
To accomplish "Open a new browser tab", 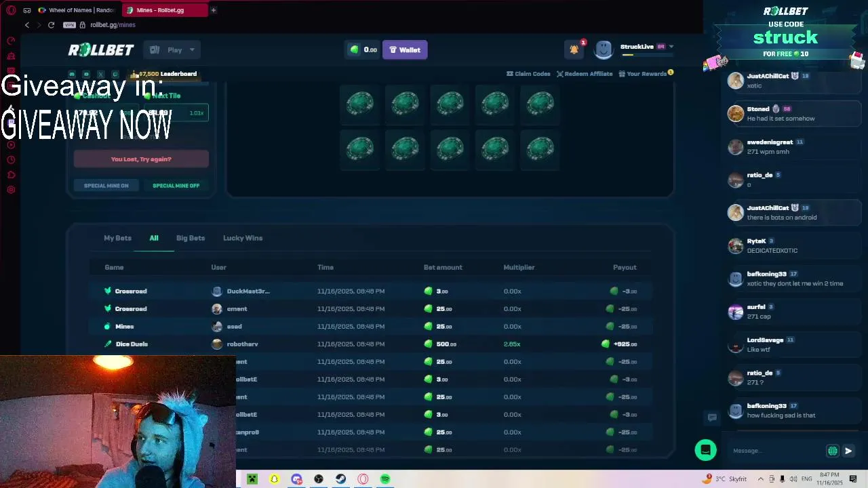I will 213,10.
